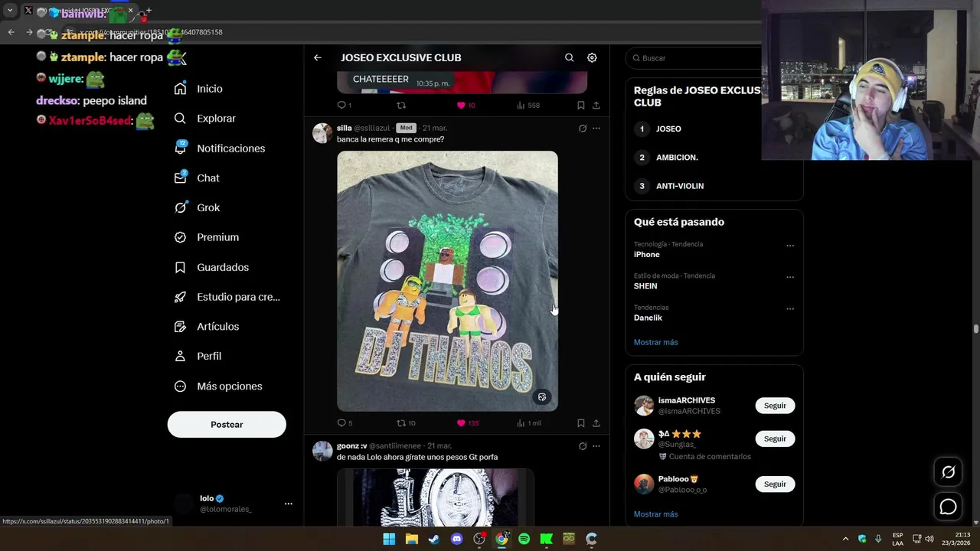Image resolution: width=980 pixels, height=551 pixels.
Task: Click the page vertical scrollbar thumb
Action: pos(975,329)
